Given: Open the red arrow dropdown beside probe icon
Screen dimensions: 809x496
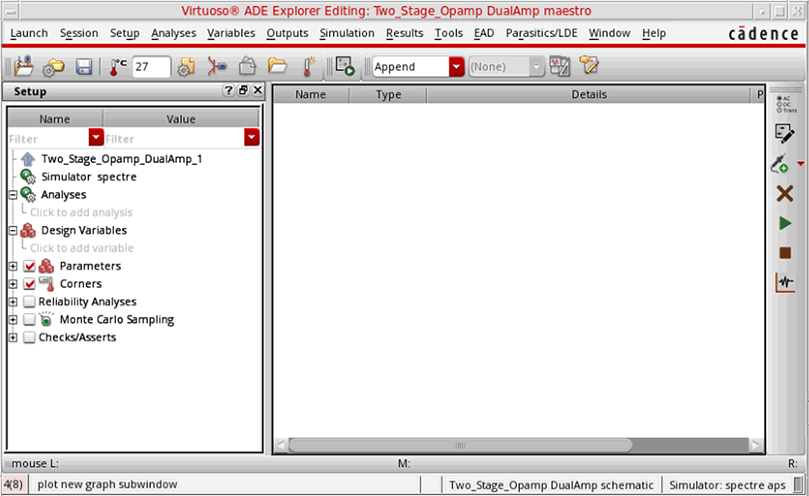Looking at the screenshot, I should [800, 164].
